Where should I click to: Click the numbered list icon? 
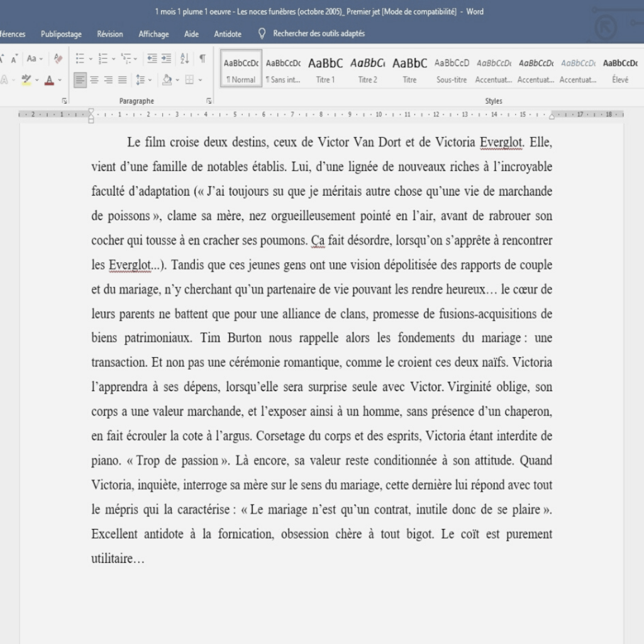pos(103,58)
